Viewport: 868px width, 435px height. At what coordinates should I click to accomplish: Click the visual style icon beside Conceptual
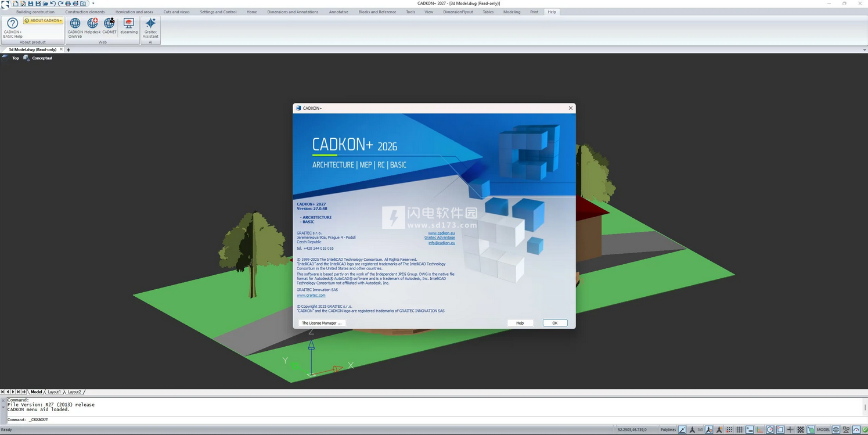[26, 58]
